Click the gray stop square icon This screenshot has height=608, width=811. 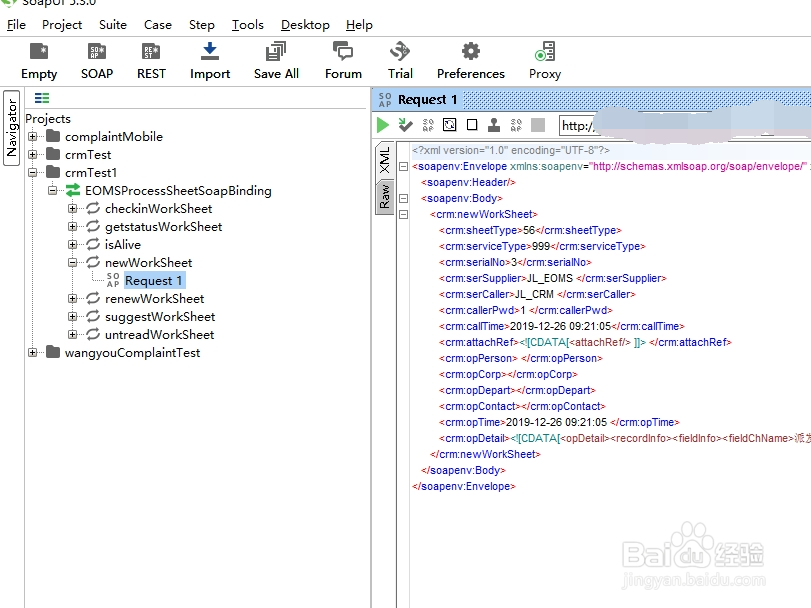click(x=538, y=125)
